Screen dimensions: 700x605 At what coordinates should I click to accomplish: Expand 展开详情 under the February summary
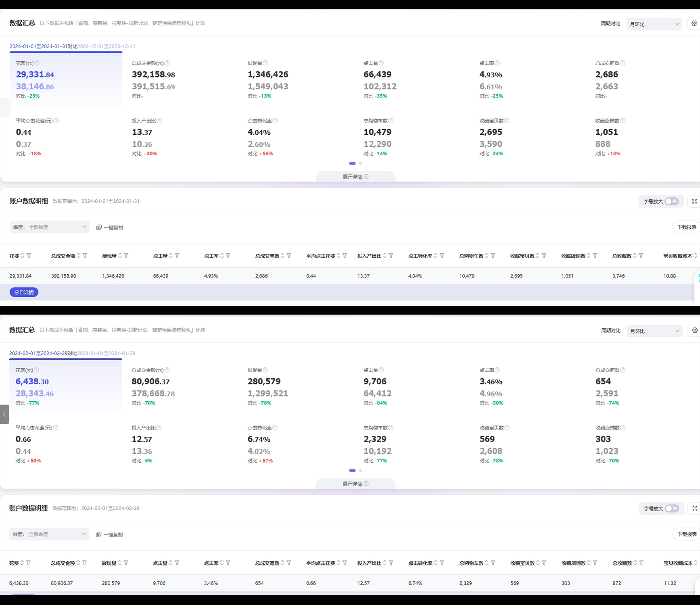pyautogui.click(x=355, y=484)
